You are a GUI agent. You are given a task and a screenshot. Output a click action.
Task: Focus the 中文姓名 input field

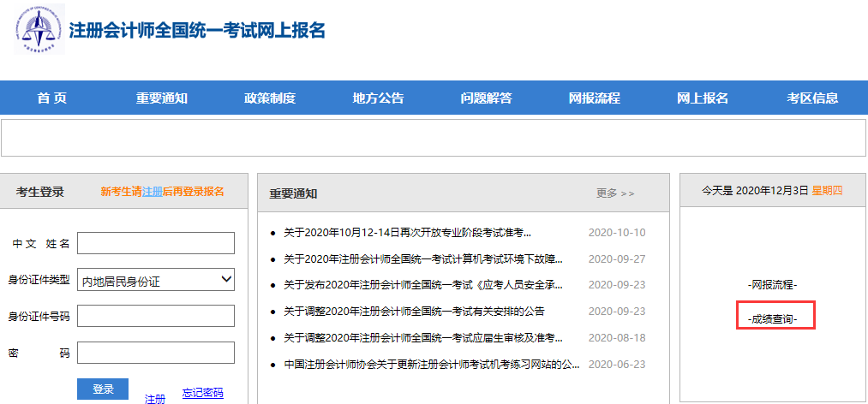pyautogui.click(x=156, y=243)
